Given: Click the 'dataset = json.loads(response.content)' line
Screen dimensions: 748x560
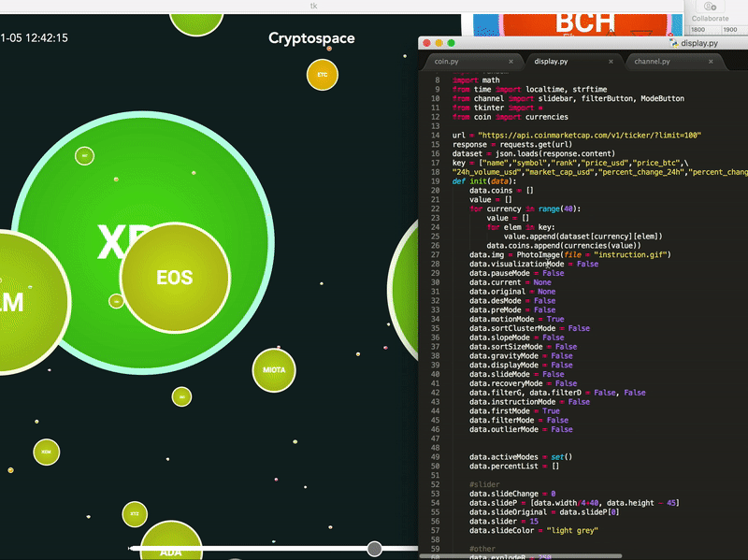Looking at the screenshot, I should click(x=533, y=153).
